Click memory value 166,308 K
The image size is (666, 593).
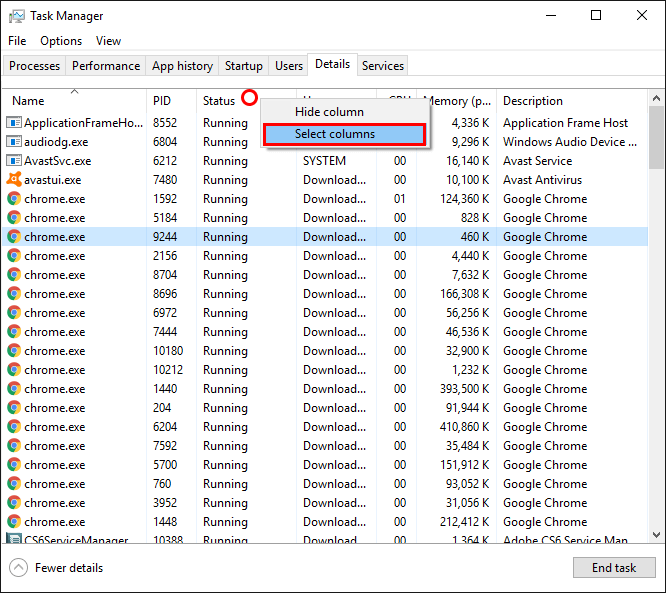pyautogui.click(x=465, y=294)
